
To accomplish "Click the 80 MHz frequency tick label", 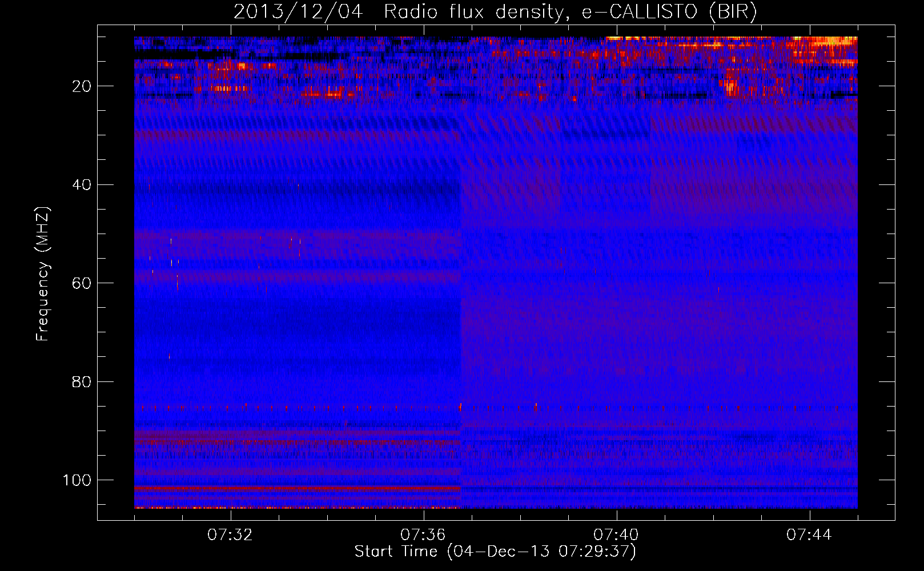I will [x=82, y=381].
